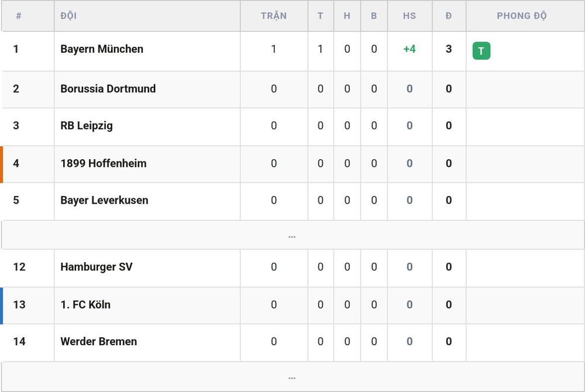Screen dimensions: 585x392
Task: Click the PHONG ĐỘ column header
Action: pos(522,16)
